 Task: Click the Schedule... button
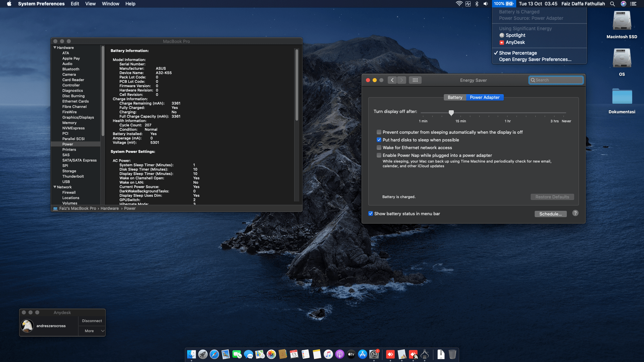tap(550, 214)
